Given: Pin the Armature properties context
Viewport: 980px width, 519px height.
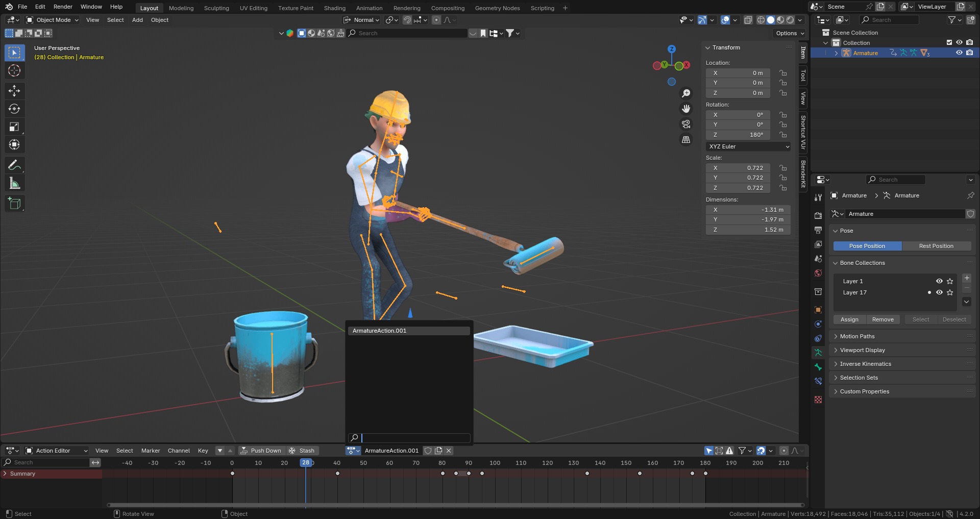Looking at the screenshot, I should [x=970, y=195].
